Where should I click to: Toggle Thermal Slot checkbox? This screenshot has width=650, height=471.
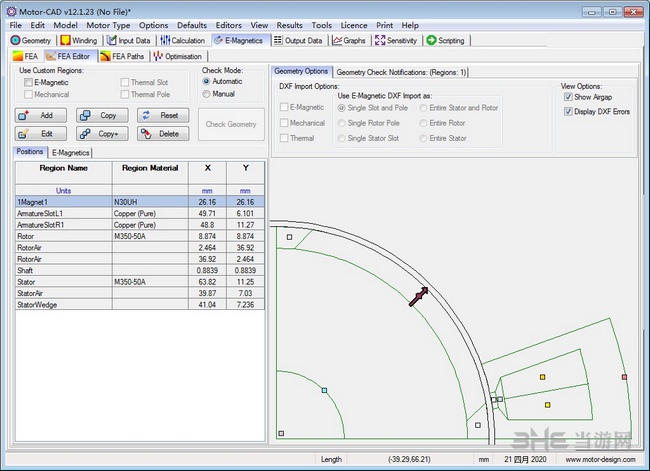[x=125, y=82]
